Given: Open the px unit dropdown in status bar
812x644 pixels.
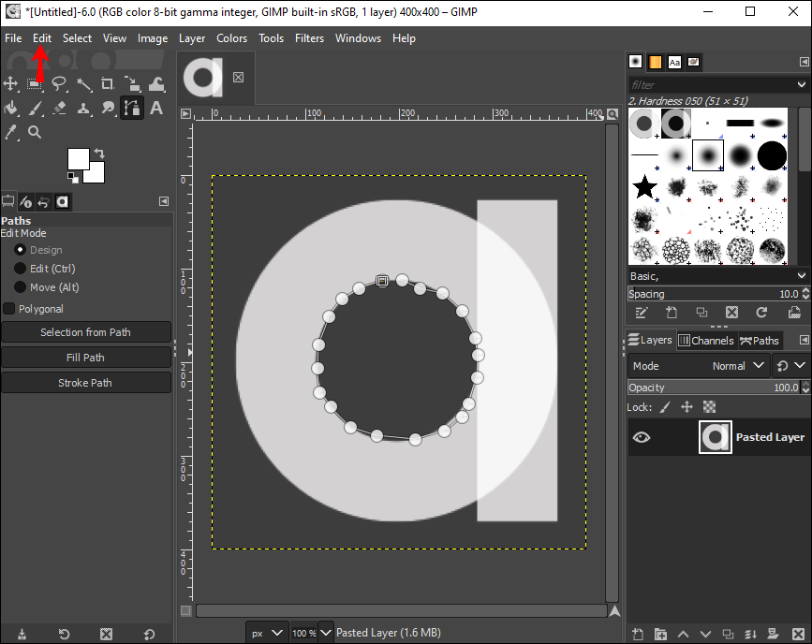Looking at the screenshot, I should 267,633.
